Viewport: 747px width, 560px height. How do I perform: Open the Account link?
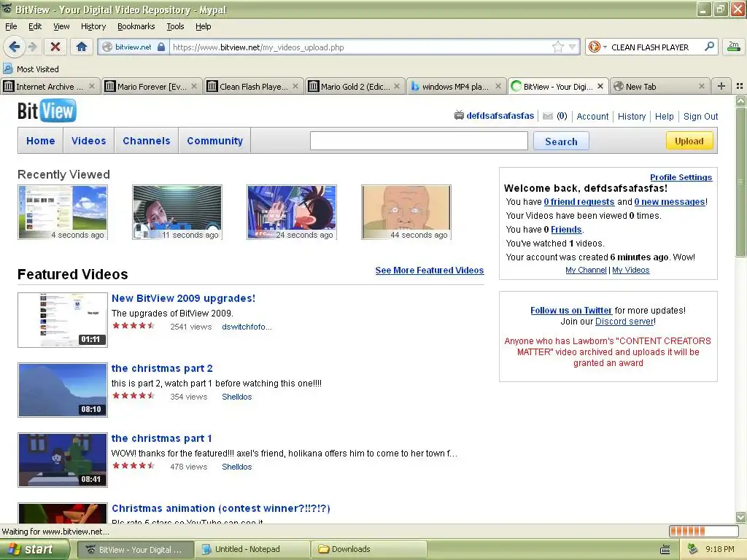pos(592,116)
